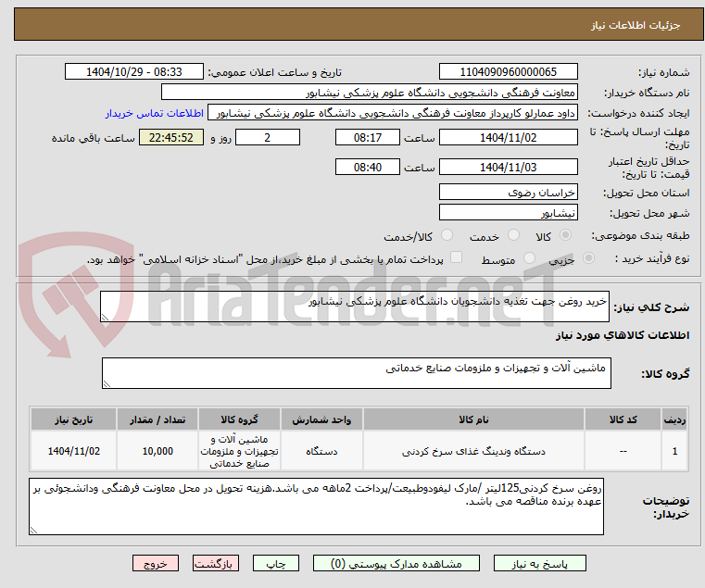The height and width of the screenshot is (588, 705).
Task: Click the شرح کلی نیاز text area
Action: (354, 307)
